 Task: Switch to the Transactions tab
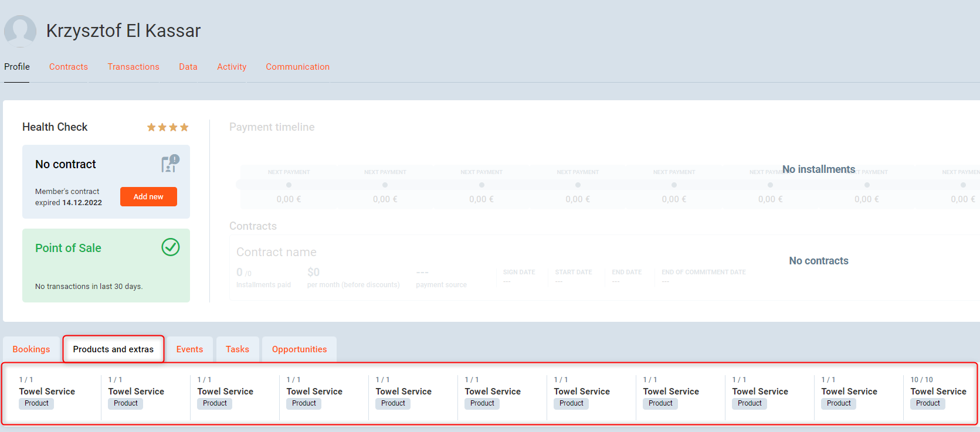tap(133, 67)
